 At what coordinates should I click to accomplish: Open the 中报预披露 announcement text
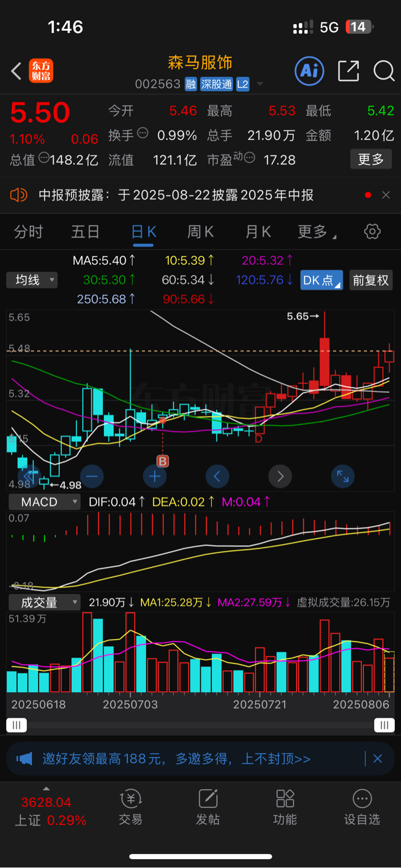coord(176,195)
